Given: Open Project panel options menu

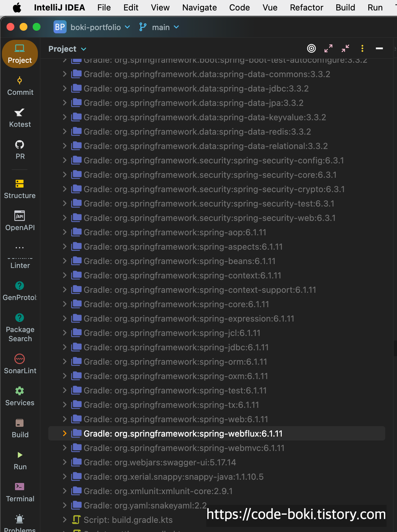Looking at the screenshot, I should 362,49.
